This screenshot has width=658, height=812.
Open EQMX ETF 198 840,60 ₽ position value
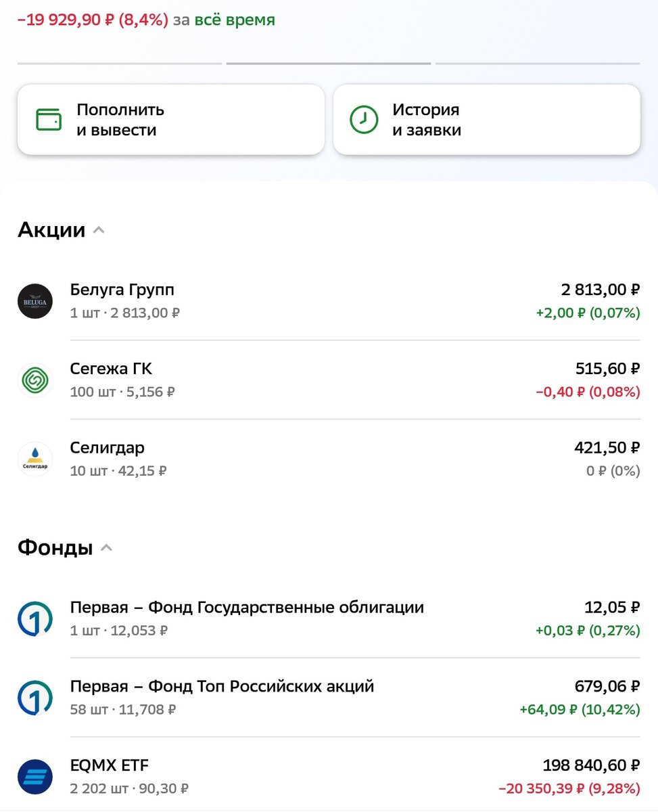591,765
